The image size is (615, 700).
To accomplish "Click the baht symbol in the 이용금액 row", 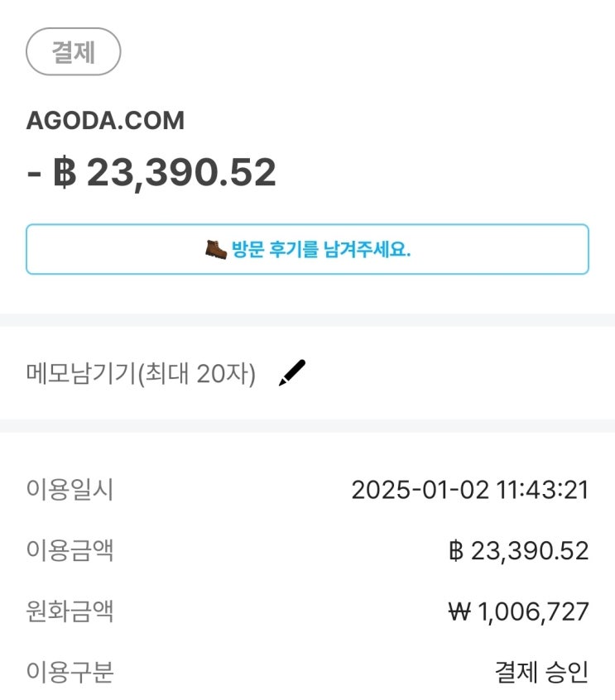I will [455, 550].
